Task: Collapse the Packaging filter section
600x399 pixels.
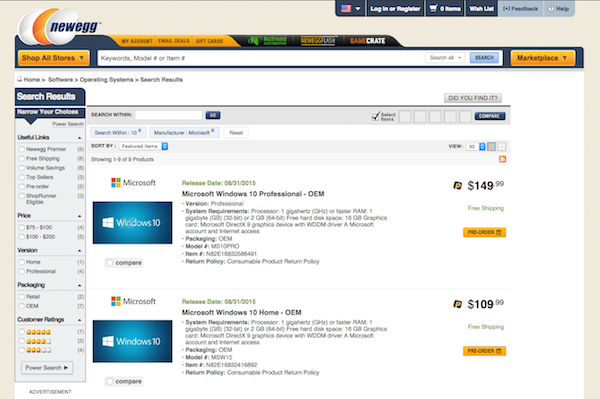Action: point(80,285)
